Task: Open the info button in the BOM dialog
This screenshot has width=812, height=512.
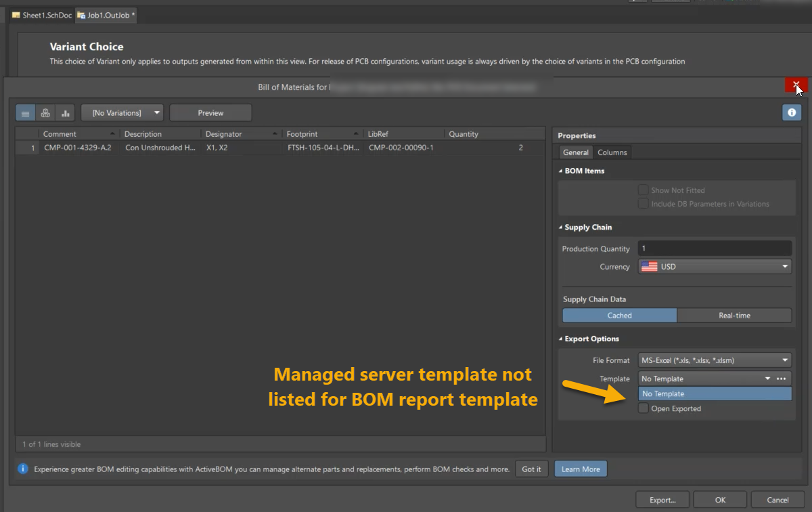Action: coord(792,112)
